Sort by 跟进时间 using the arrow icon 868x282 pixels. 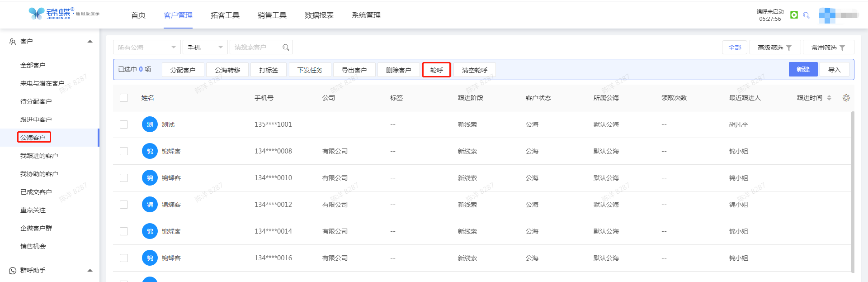point(829,98)
